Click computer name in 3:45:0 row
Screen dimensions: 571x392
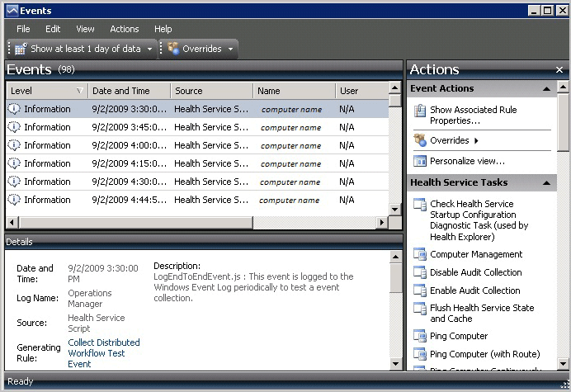click(x=290, y=128)
